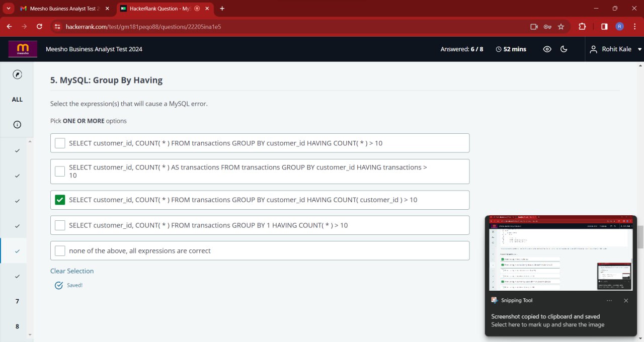Go to sixth answered question checkmark
This screenshot has width=644, height=342.
(x=17, y=276)
